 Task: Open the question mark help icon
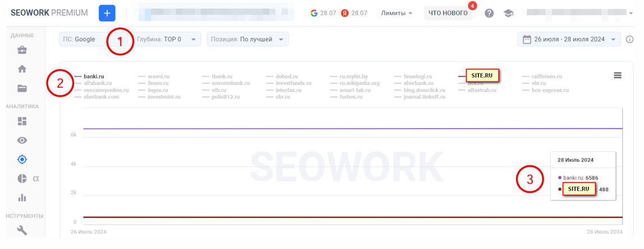point(488,13)
